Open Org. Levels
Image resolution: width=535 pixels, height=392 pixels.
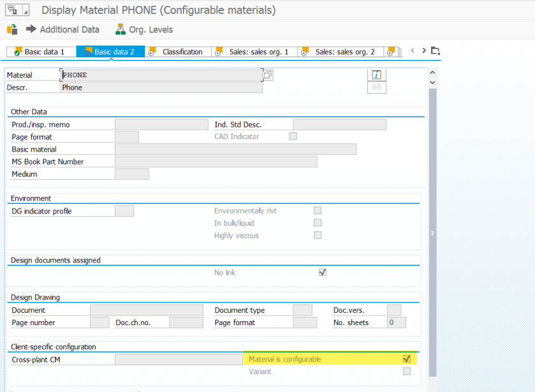tap(143, 29)
